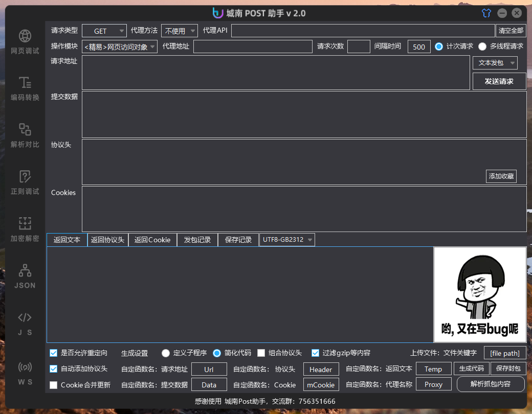Viewport: 532px width, 414px height.
Task: Click the 请求地址 input area
Action: coord(276,73)
